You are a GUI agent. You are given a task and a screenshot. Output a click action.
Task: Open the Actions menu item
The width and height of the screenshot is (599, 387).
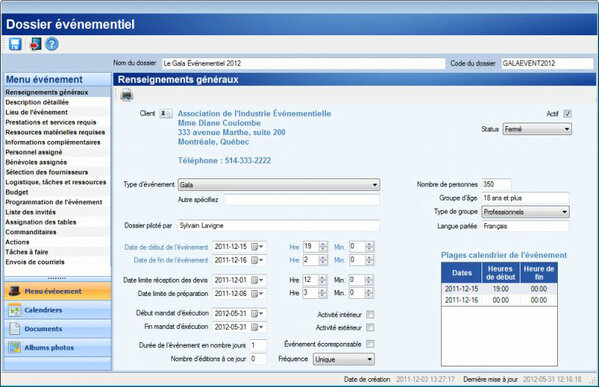click(x=57, y=242)
